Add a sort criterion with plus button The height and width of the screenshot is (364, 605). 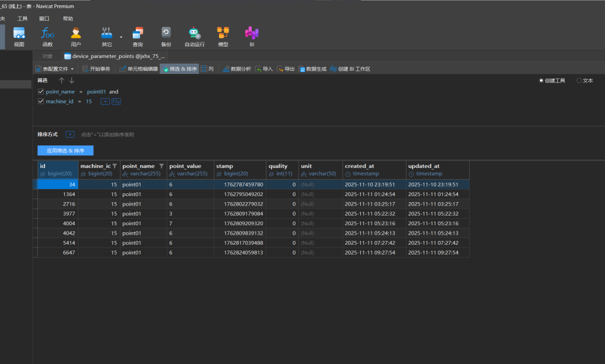[x=70, y=134]
